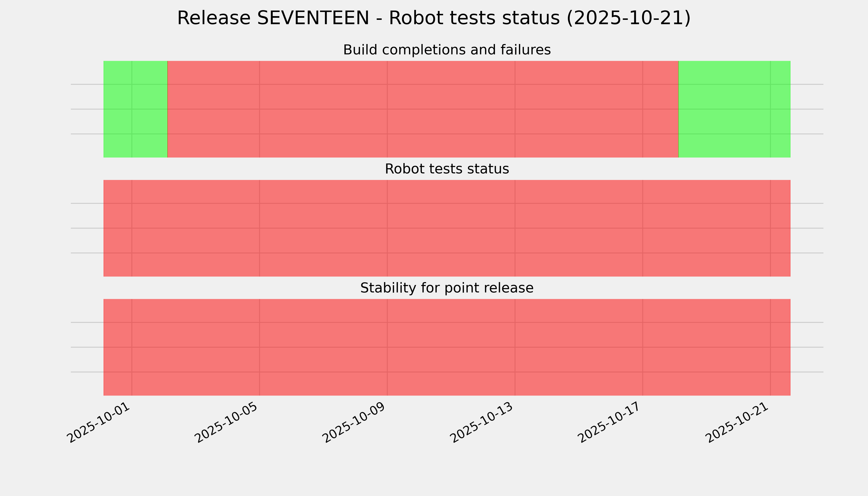Click the right green block in the build chart
Image resolution: width=868 pixels, height=496 pixels.
pos(734,109)
